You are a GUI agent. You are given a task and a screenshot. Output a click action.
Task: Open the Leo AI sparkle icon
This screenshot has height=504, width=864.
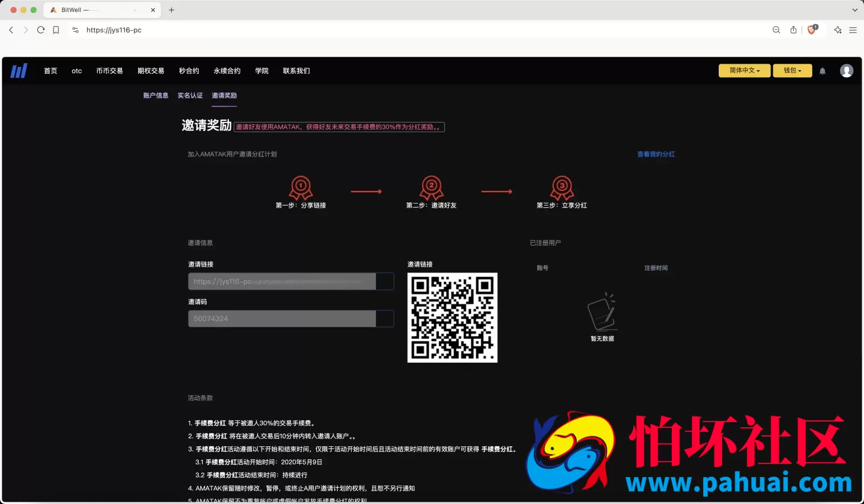pyautogui.click(x=838, y=30)
